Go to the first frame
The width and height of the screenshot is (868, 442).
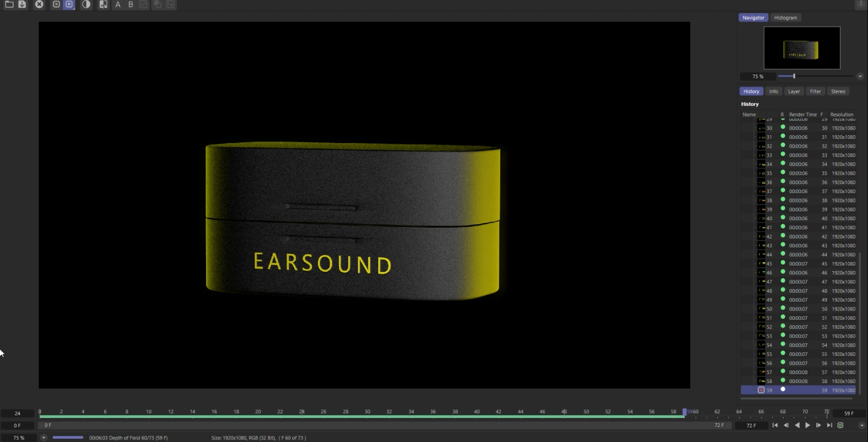(775, 425)
